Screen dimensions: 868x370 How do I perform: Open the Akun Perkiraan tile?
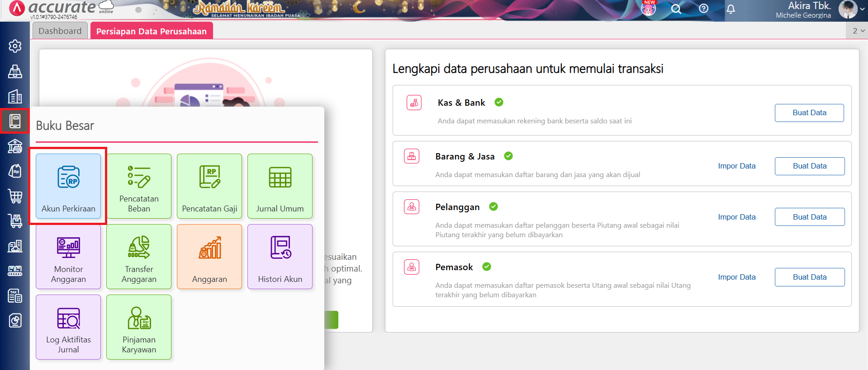click(68, 186)
